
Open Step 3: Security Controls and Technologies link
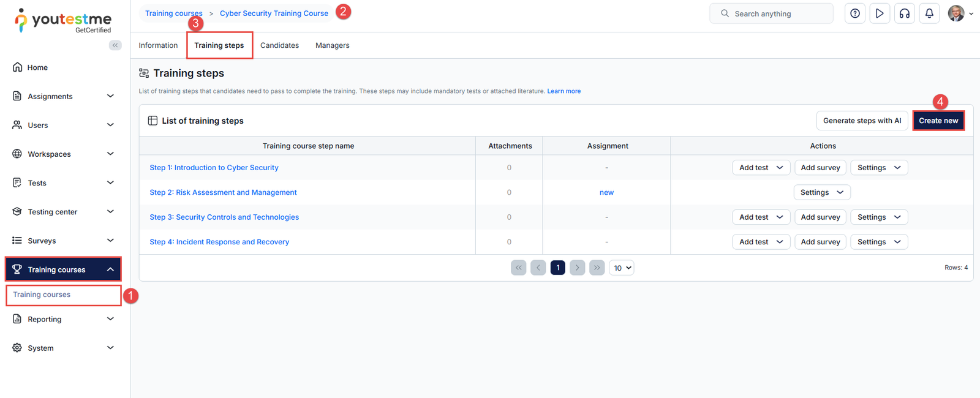pos(224,217)
